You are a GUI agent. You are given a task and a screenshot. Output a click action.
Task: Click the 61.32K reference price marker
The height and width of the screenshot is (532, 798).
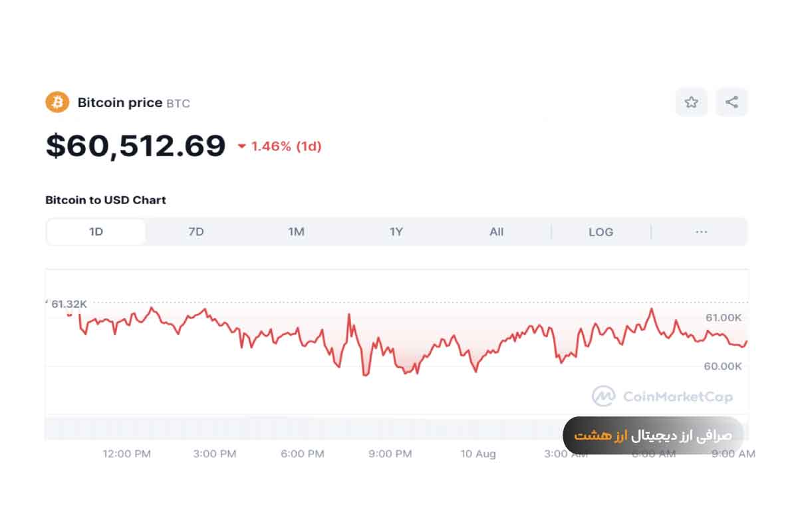point(68,304)
